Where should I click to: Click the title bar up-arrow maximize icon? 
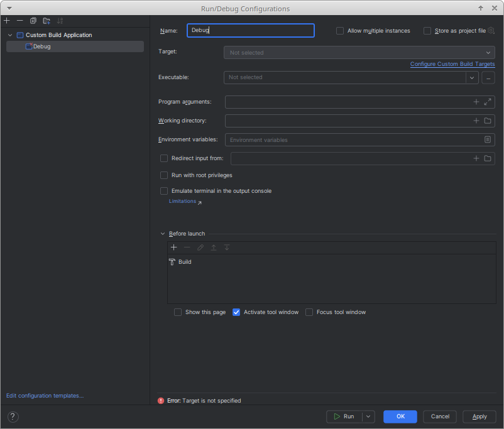click(x=481, y=8)
